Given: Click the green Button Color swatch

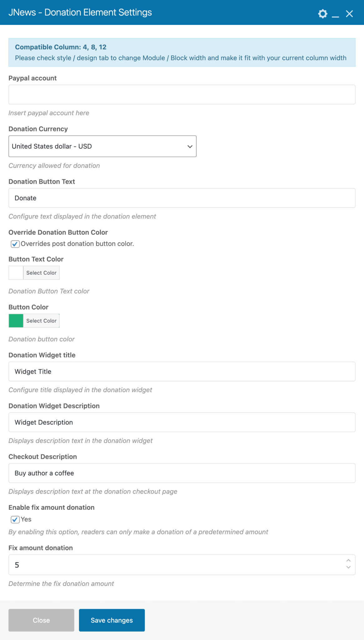Looking at the screenshot, I should pos(16,321).
